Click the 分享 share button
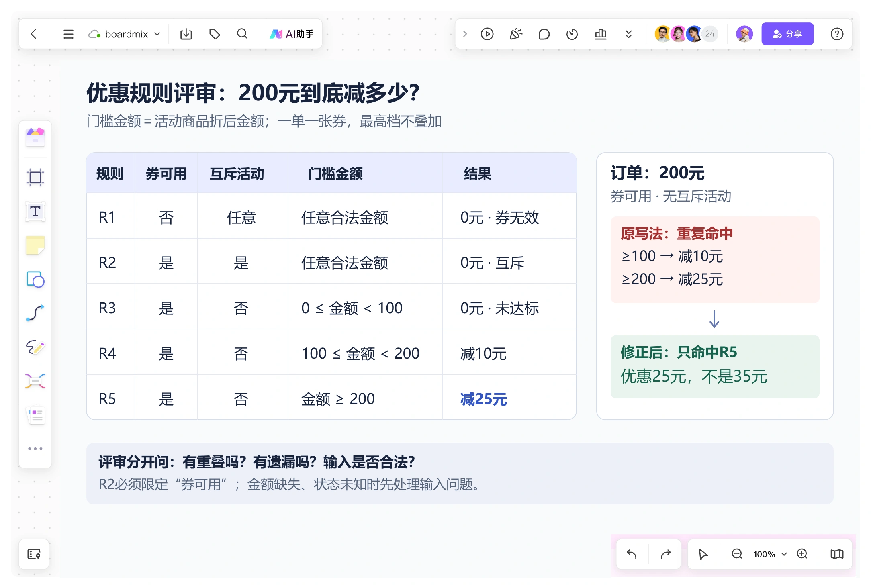This screenshot has height=588, width=871. [787, 34]
